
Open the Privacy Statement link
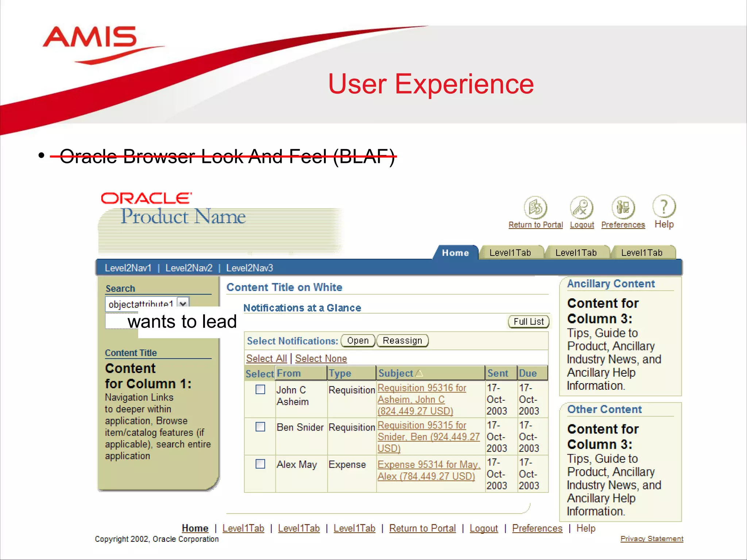652,539
